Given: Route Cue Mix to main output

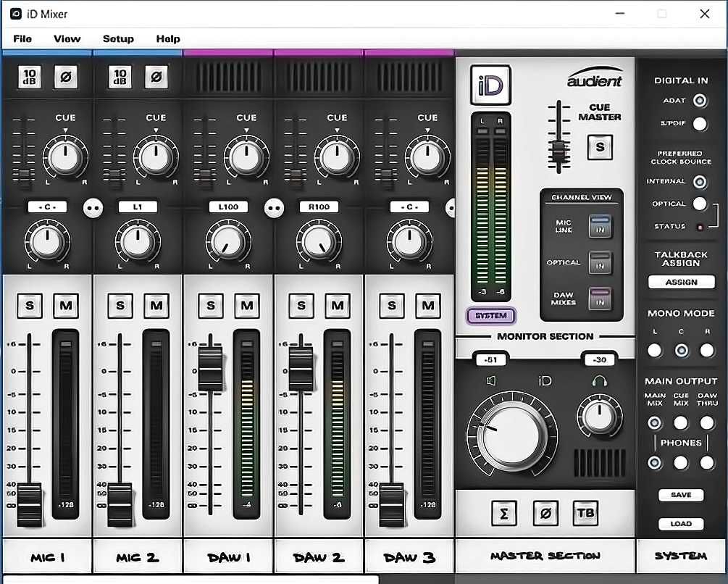Looking at the screenshot, I should [681, 422].
